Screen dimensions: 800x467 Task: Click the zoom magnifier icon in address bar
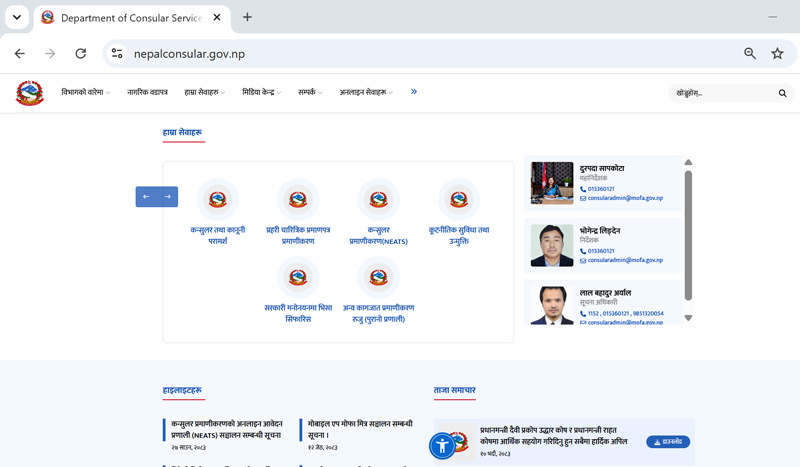click(749, 53)
